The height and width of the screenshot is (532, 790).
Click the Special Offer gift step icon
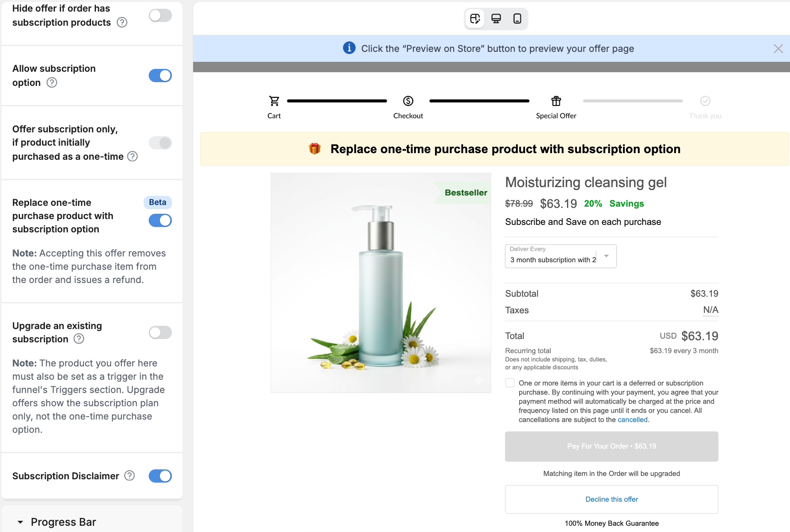coord(556,101)
